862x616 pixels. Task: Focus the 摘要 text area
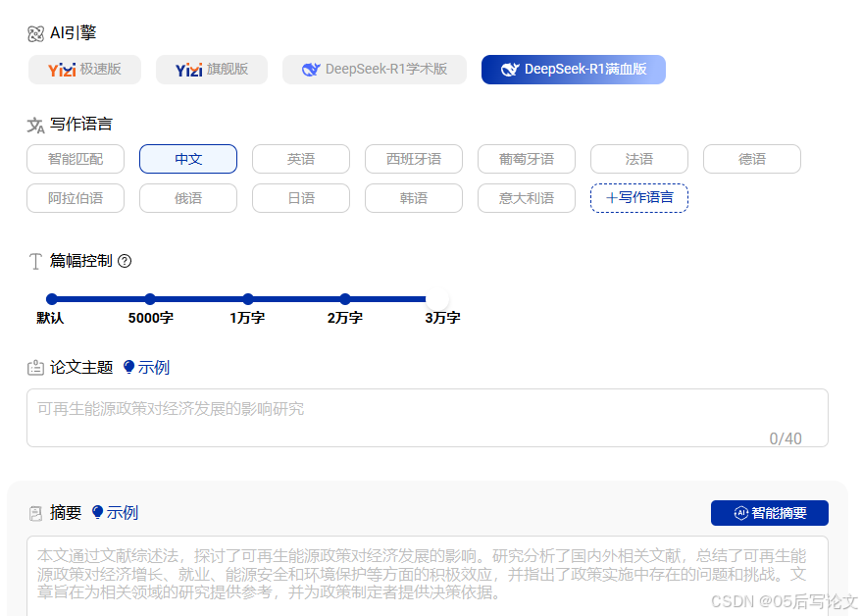point(428,577)
